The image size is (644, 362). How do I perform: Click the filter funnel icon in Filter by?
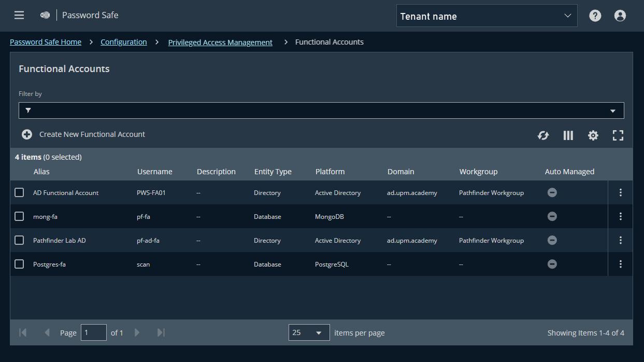pyautogui.click(x=28, y=110)
